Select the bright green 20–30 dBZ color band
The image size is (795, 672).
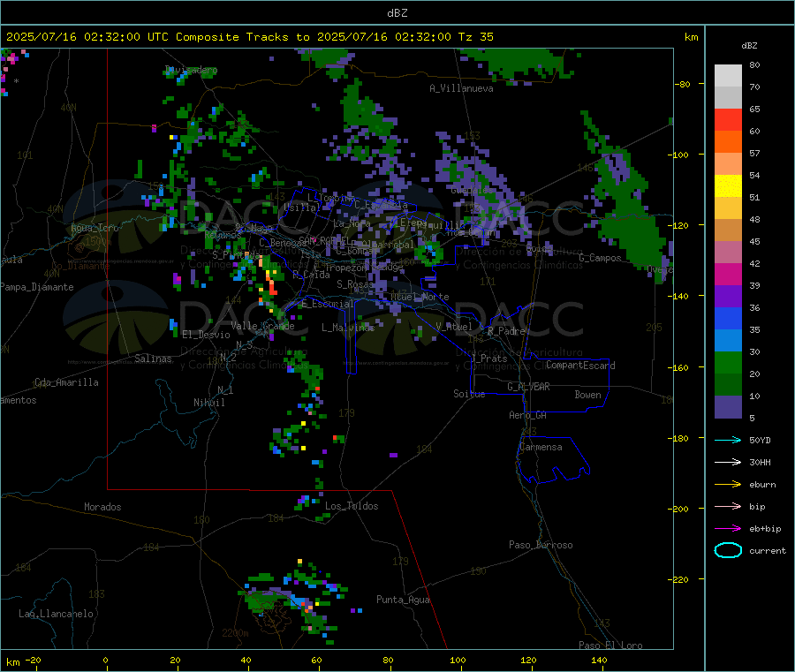(x=728, y=363)
